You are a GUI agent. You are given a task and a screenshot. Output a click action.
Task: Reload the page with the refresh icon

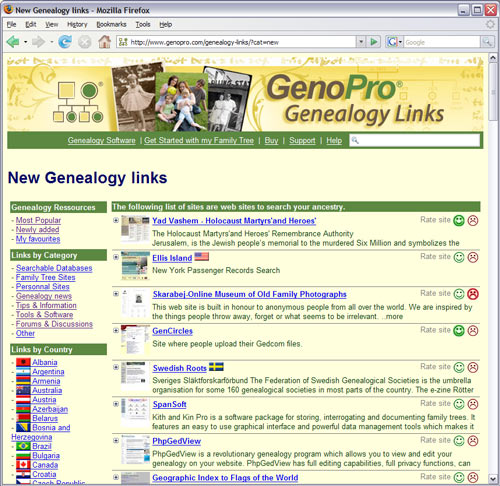[x=65, y=42]
